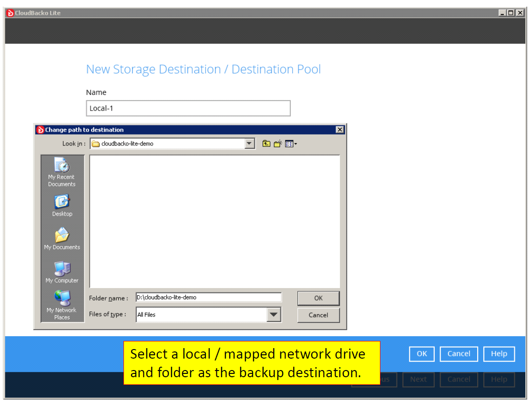532x402 pixels.
Task: Edit the Folder name field
Action: tap(209, 298)
